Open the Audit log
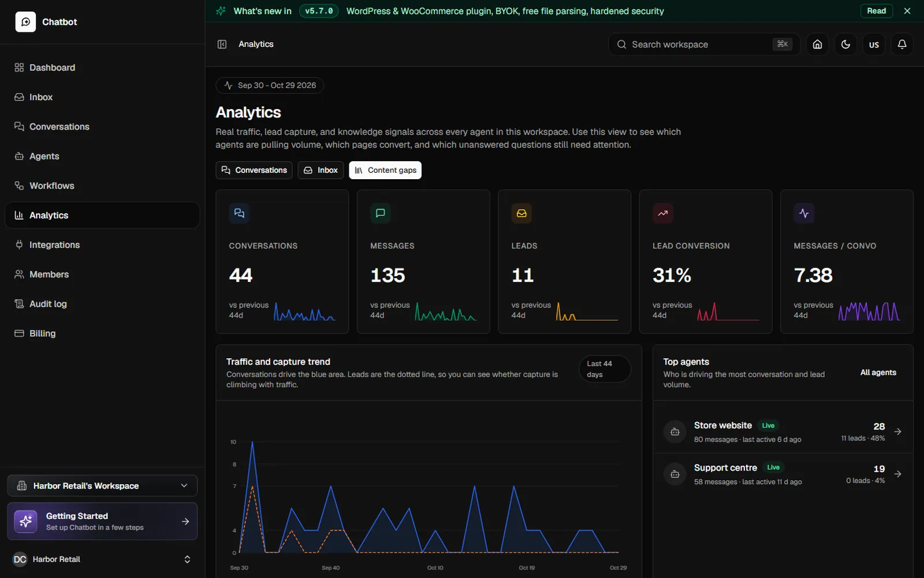This screenshot has height=578, width=924. [102, 303]
